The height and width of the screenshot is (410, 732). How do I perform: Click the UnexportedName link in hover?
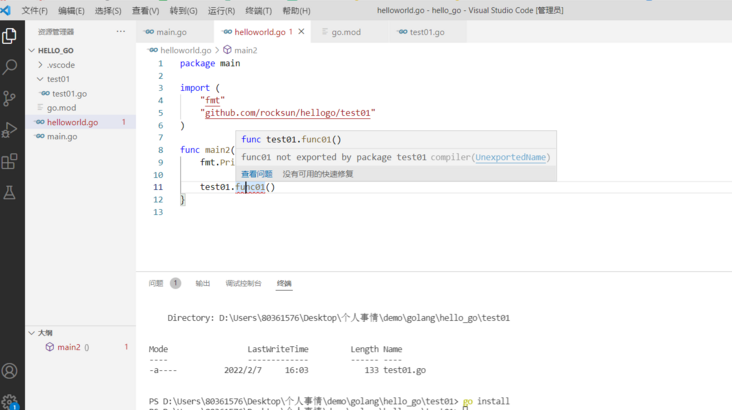click(x=510, y=157)
